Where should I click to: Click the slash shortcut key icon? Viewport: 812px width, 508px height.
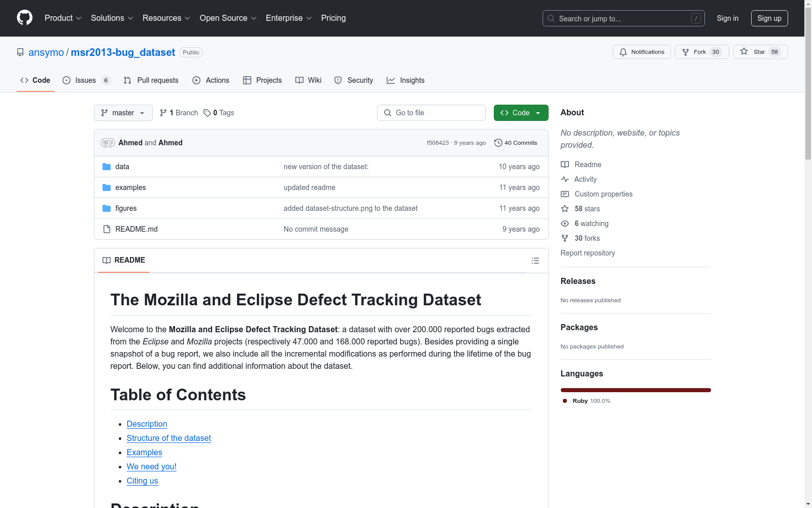(696, 18)
